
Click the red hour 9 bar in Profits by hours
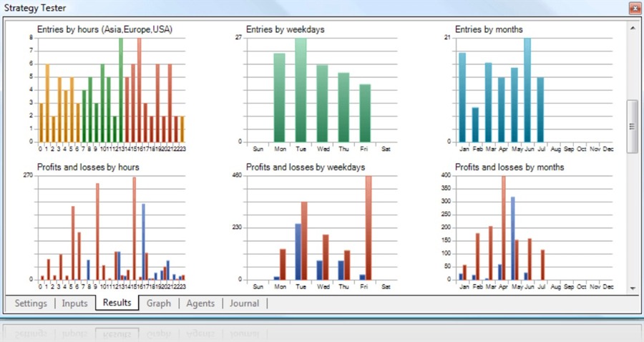[x=97, y=232]
